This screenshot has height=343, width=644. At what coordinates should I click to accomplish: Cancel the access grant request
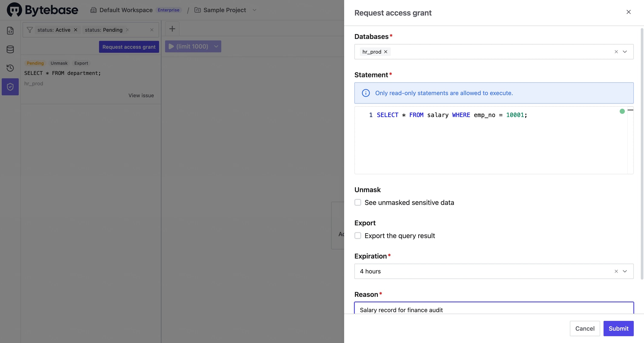coord(585,329)
